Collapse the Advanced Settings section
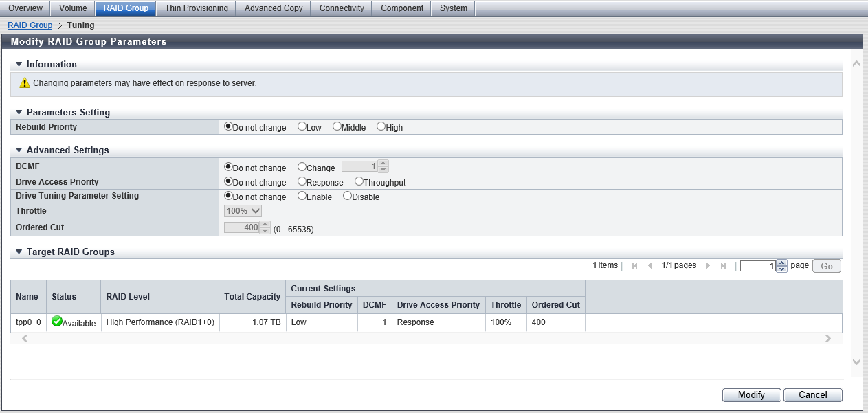 point(19,150)
